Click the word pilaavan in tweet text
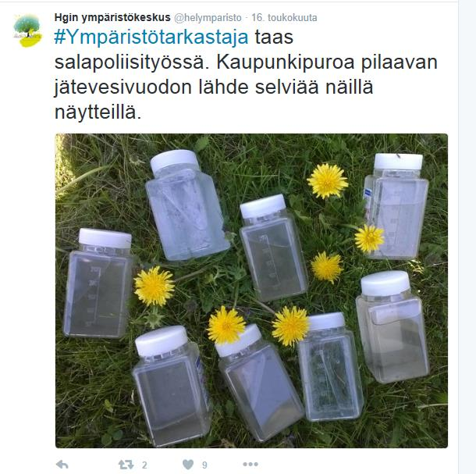The image size is (476, 474). 400,62
